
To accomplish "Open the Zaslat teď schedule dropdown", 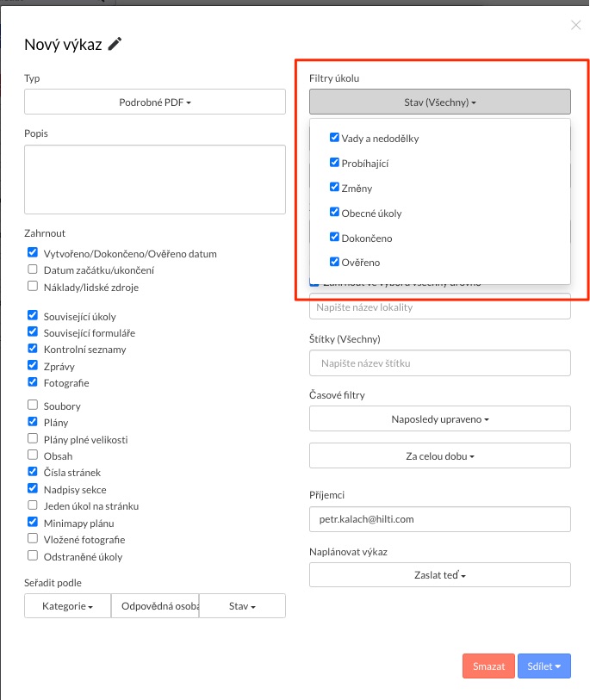I will [x=439, y=574].
